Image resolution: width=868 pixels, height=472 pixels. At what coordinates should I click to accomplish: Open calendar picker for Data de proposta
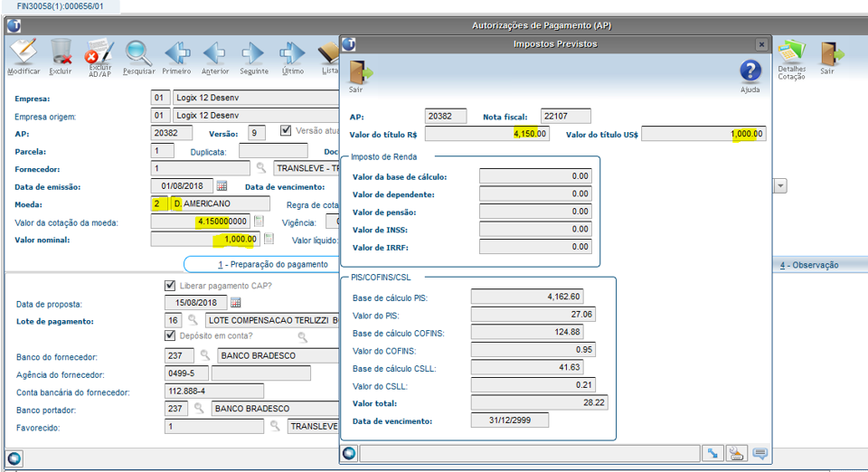click(x=236, y=303)
